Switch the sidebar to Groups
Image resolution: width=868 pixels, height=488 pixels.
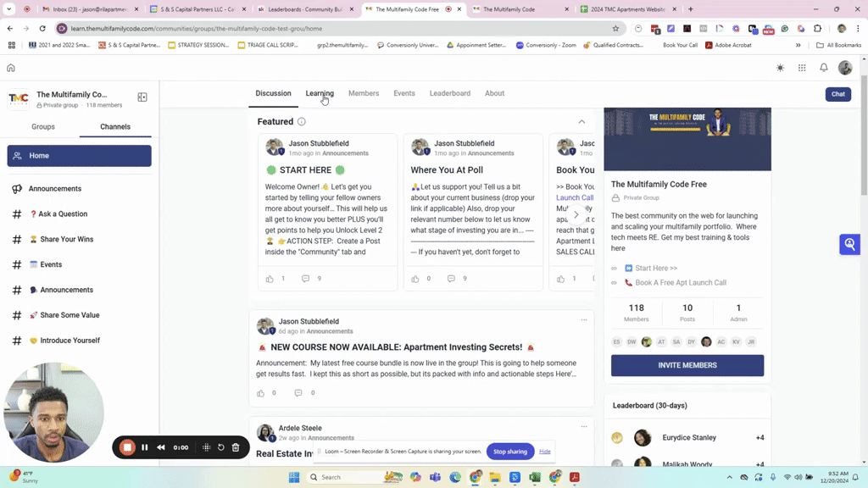[x=43, y=127]
